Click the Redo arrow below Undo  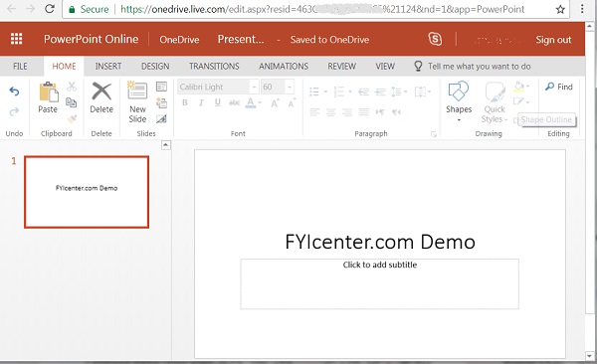[x=14, y=111]
